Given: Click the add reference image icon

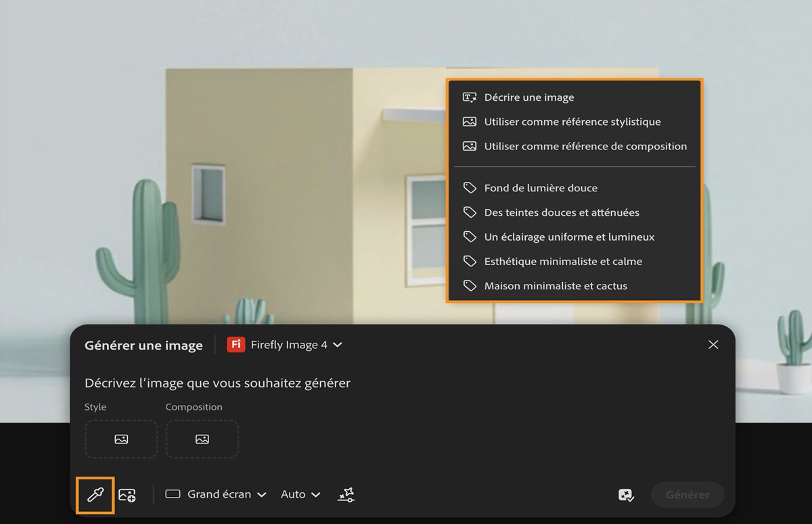Looking at the screenshot, I should click(129, 494).
